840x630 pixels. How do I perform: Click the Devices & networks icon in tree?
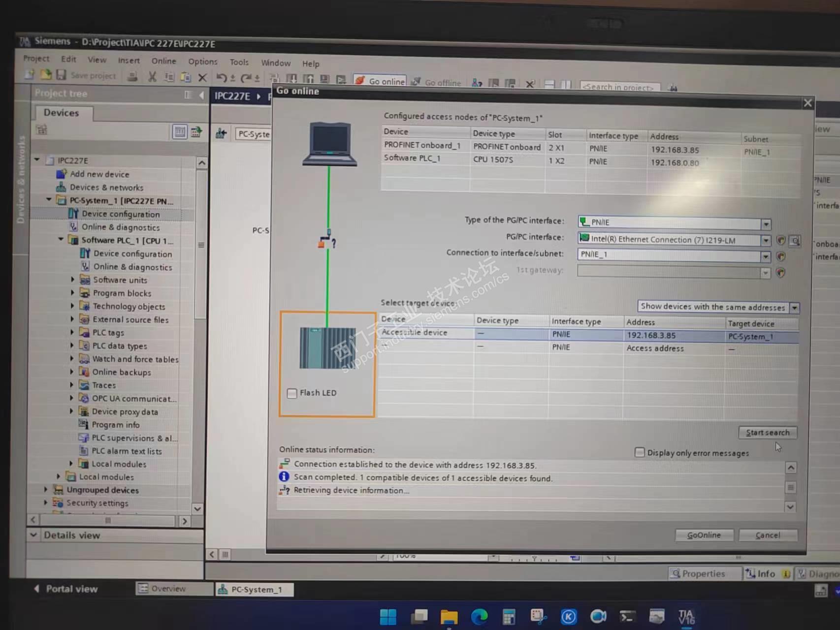[x=61, y=187]
